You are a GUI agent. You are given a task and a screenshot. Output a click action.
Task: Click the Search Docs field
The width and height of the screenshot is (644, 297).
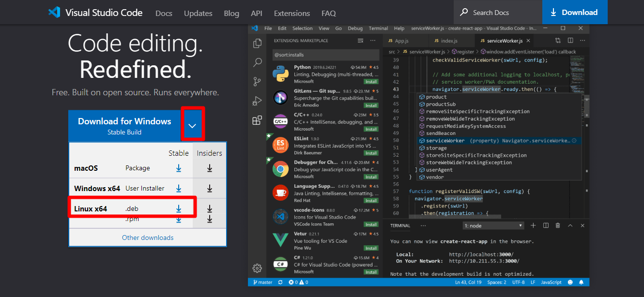click(498, 12)
